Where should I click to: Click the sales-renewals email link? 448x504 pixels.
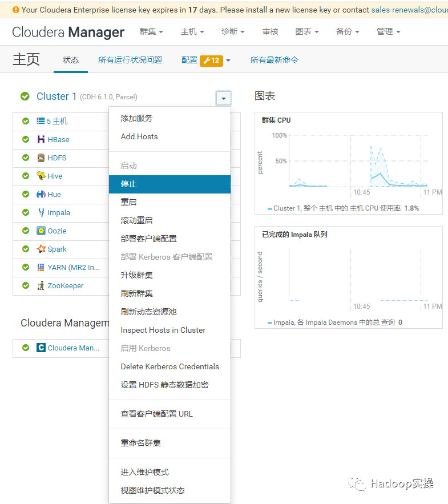409,10
